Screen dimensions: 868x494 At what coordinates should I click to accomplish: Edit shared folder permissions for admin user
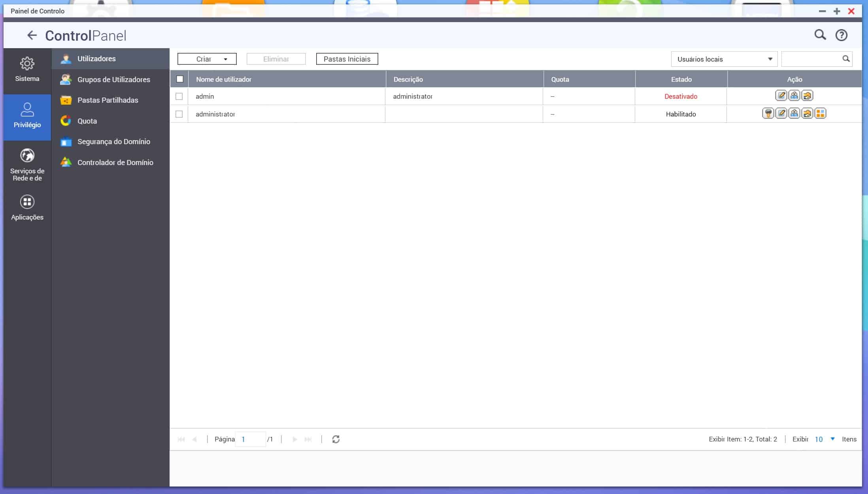point(807,96)
